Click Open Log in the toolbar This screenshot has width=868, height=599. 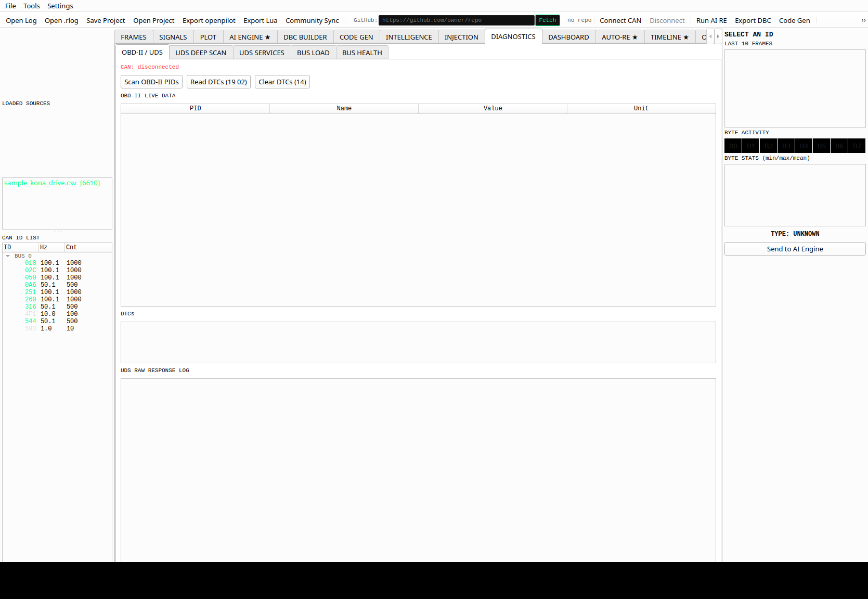click(21, 20)
